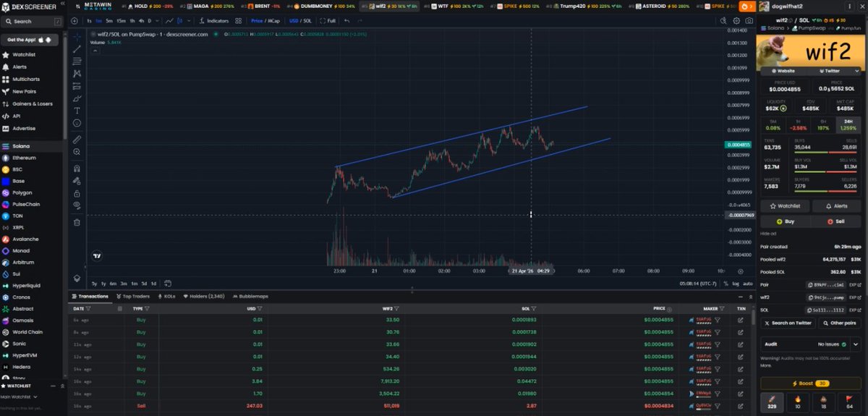The image size is (868, 416).
Task: Add symbol compare plus icon
Action: pyautogui.click(x=74, y=20)
